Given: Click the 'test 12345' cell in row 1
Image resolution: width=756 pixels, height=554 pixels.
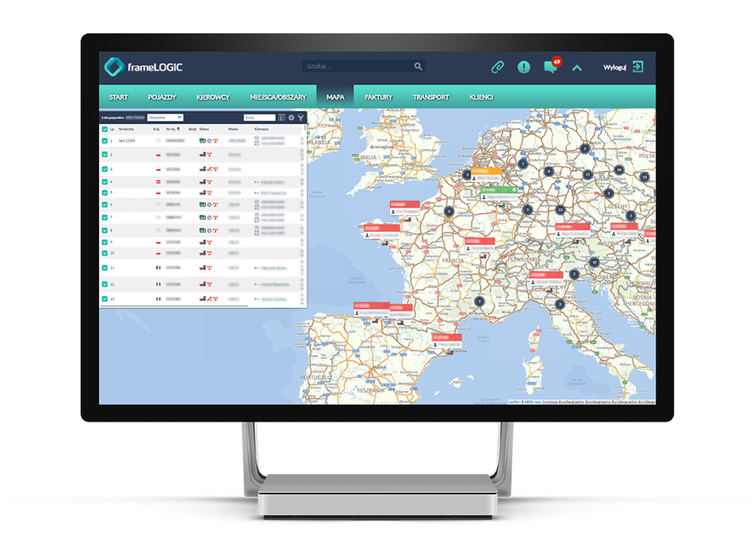Looking at the screenshot, I should click(x=127, y=141).
